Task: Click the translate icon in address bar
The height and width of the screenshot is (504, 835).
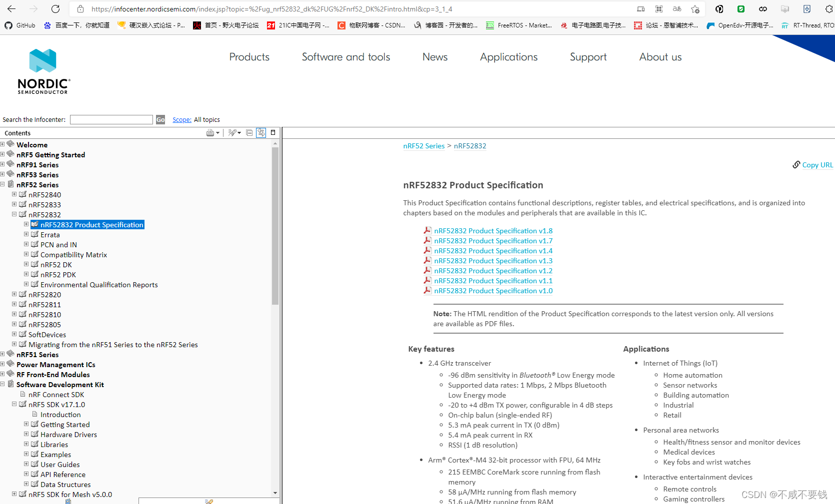Action: click(677, 9)
